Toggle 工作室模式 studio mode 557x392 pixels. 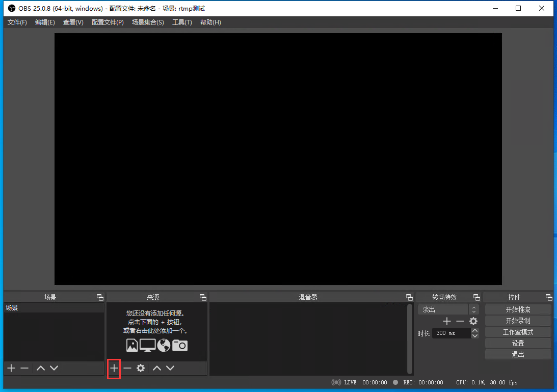(518, 332)
